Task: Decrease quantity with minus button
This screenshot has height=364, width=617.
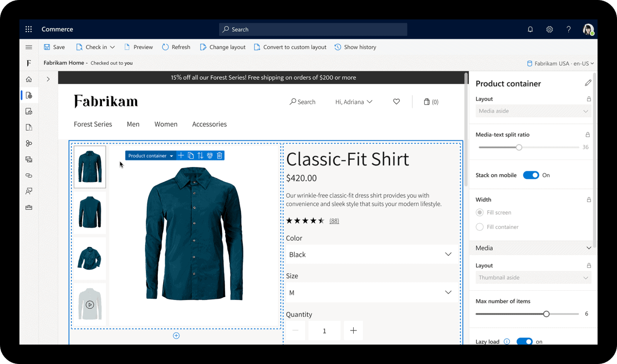Action: 295,331
